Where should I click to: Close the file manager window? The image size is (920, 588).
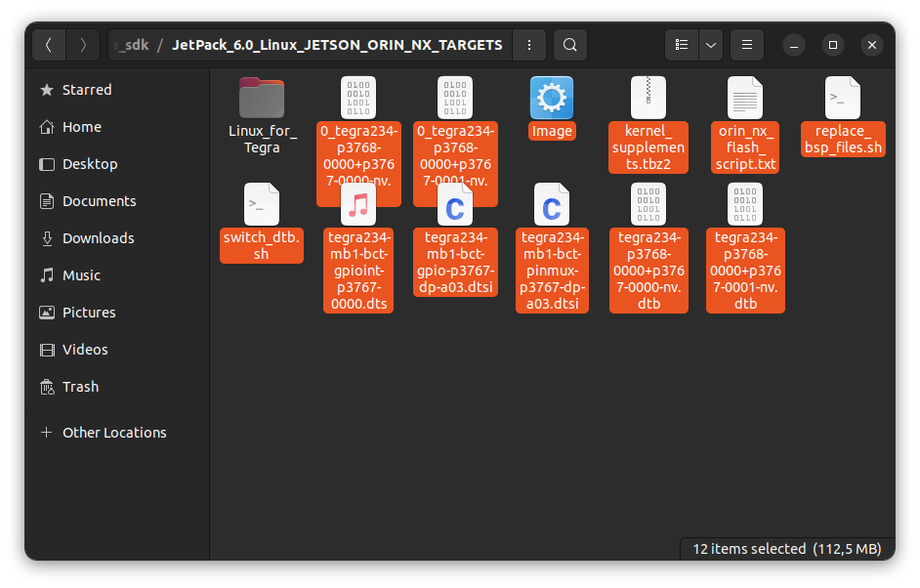point(872,45)
